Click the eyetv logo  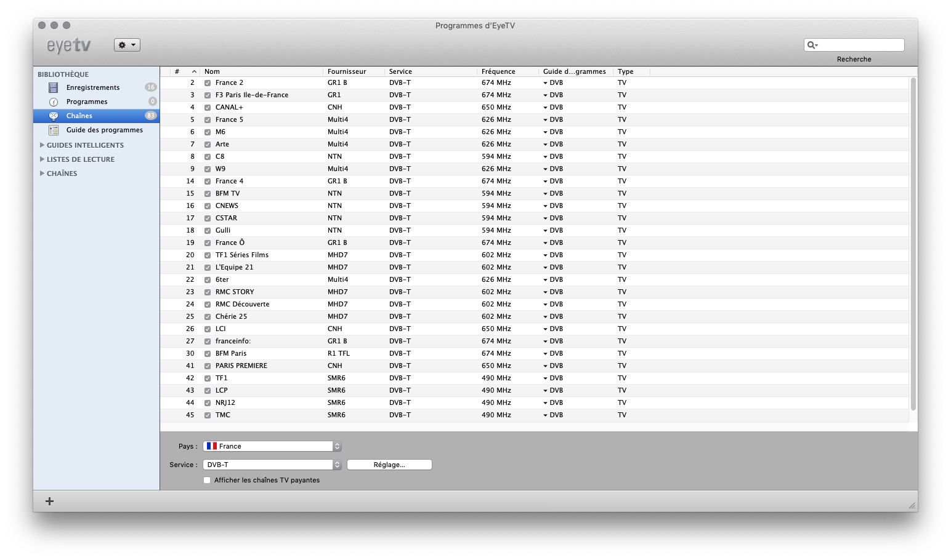tap(69, 46)
